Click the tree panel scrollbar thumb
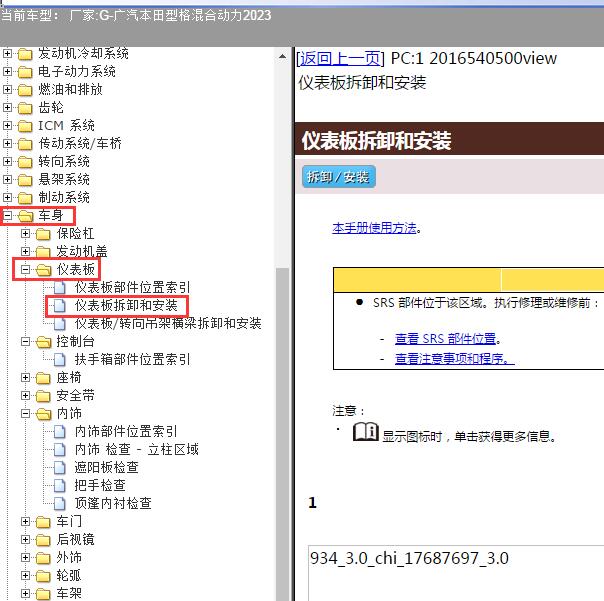The image size is (604, 601). click(282, 433)
